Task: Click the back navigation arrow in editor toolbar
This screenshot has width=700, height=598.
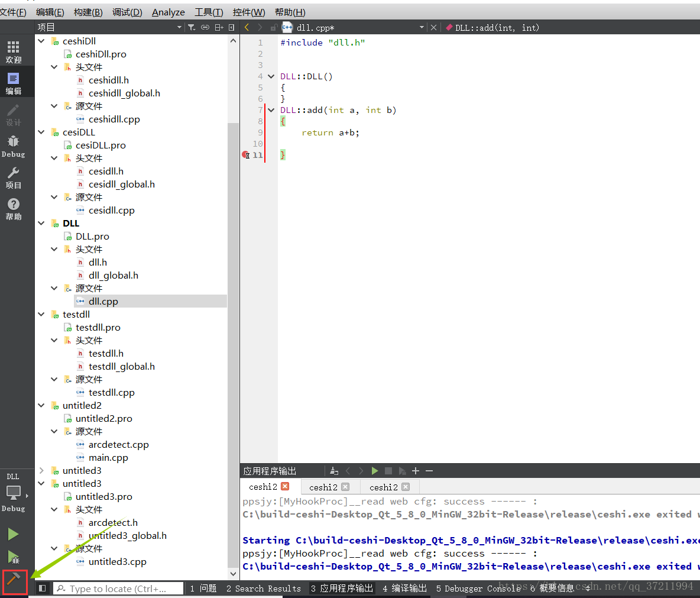Action: tap(246, 27)
